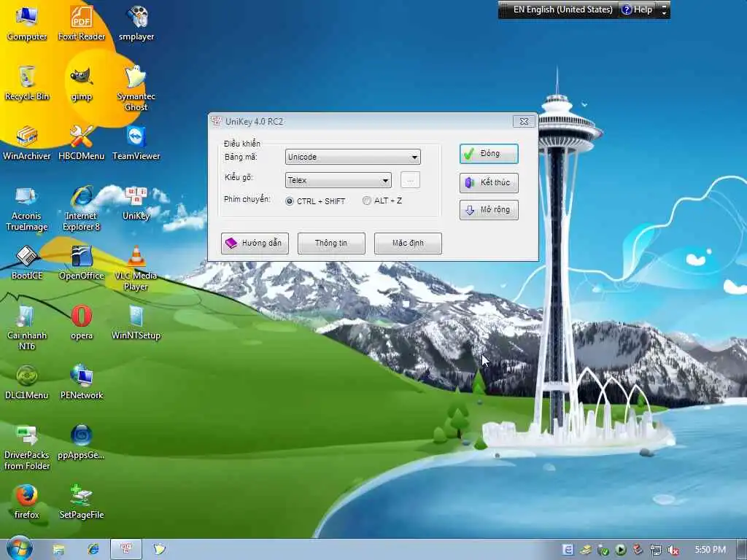Click EN English language bar indicator

point(562,9)
